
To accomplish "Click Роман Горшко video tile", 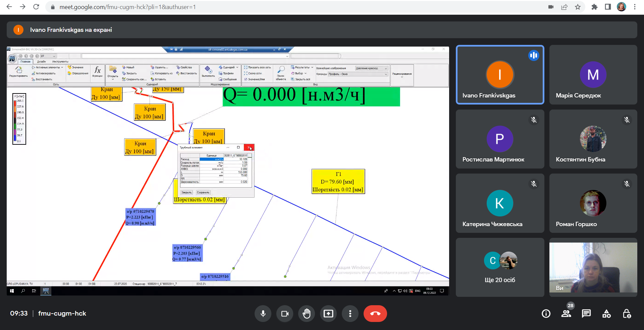I will pos(593,203).
